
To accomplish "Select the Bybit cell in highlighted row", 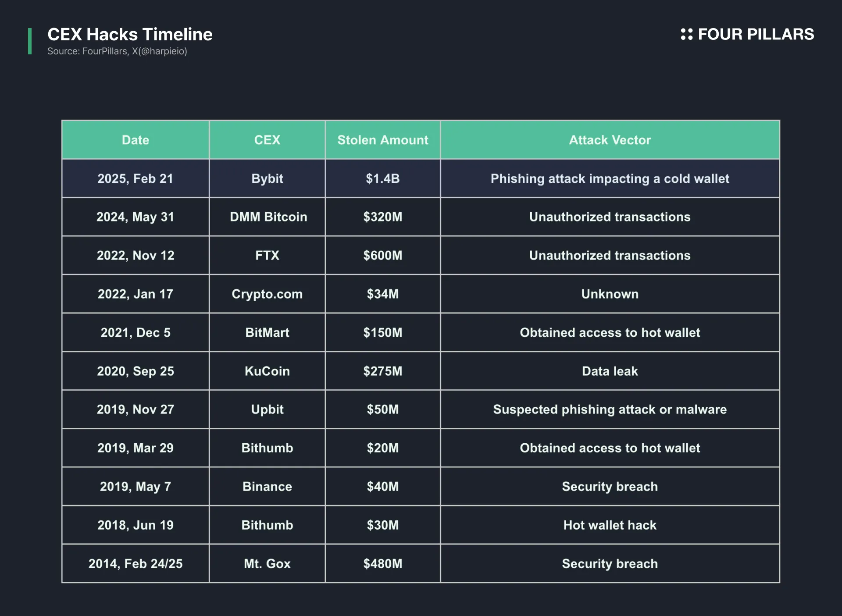I will click(267, 178).
